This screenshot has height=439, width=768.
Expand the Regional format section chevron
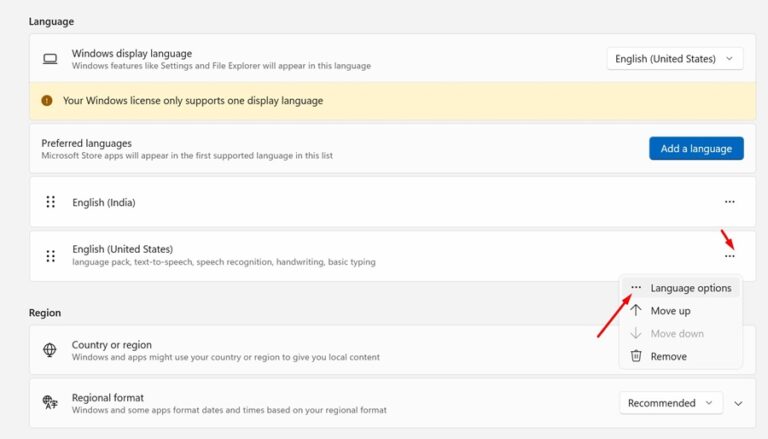[x=739, y=403]
